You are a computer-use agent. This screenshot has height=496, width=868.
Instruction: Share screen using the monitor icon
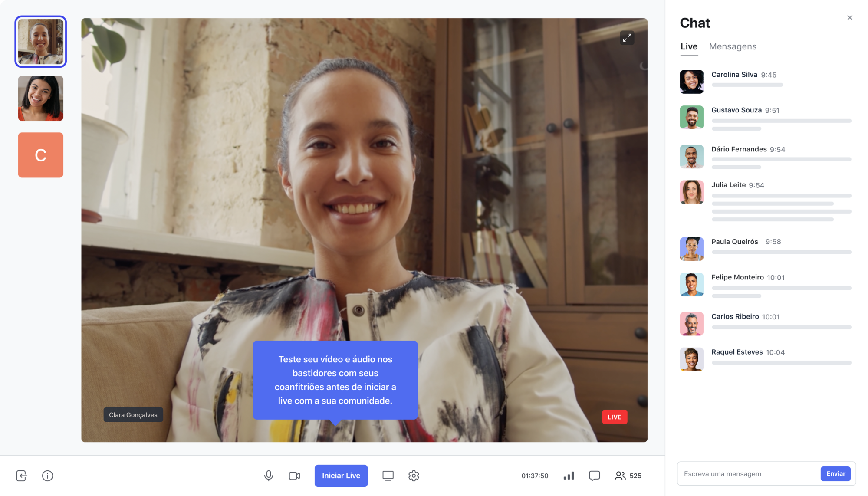click(x=388, y=476)
